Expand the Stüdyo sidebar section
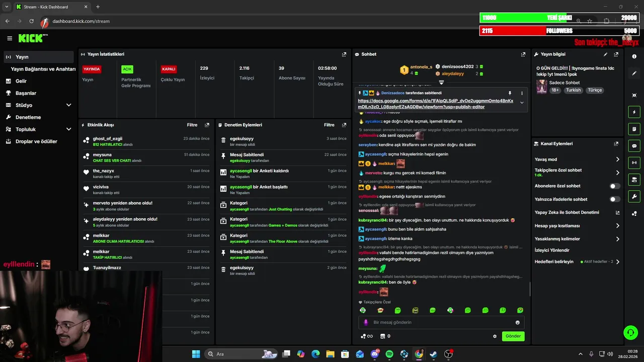Screen dimensions: 644x362 pyautogui.click(x=68, y=105)
